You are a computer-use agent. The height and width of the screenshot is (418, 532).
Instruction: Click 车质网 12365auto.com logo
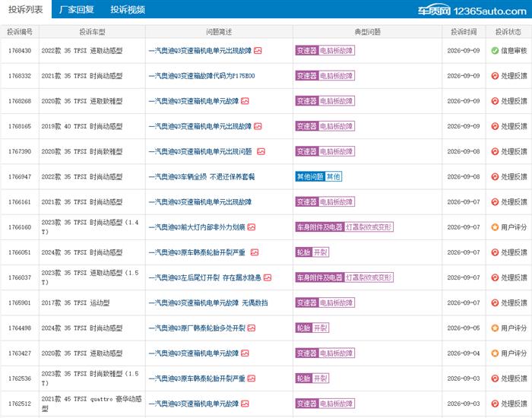[472, 11]
